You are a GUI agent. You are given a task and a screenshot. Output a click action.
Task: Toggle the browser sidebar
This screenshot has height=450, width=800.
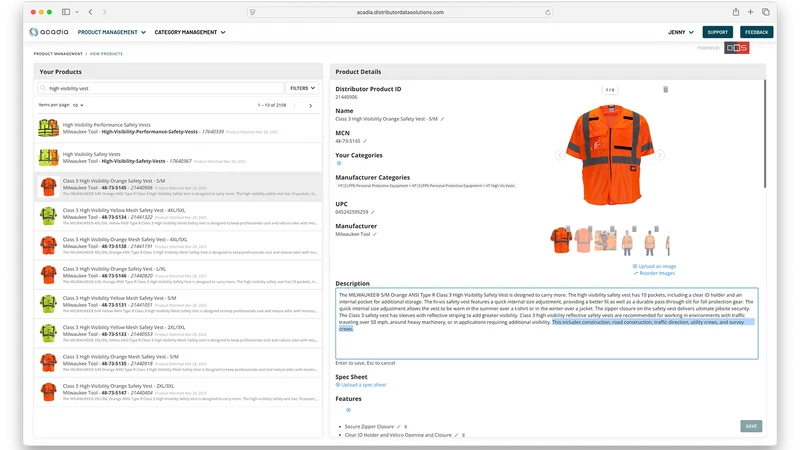66,12
